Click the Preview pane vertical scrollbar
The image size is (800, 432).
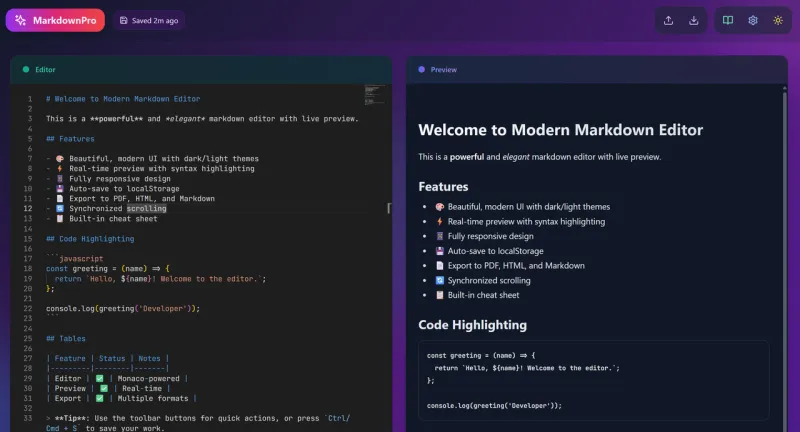pos(785,258)
